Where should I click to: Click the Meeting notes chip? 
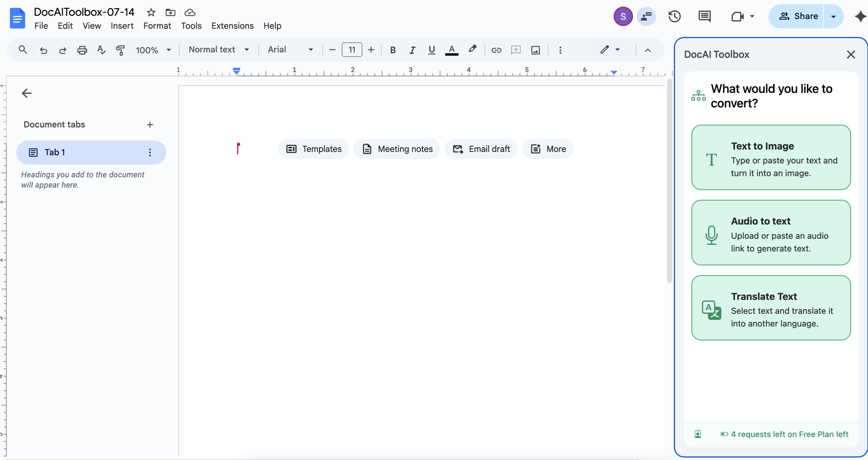[x=397, y=149]
